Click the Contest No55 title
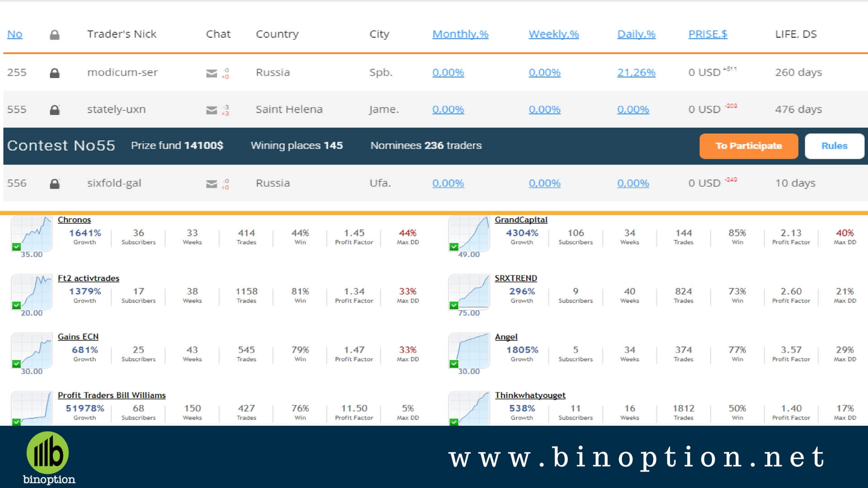The image size is (868, 488). 61,146
